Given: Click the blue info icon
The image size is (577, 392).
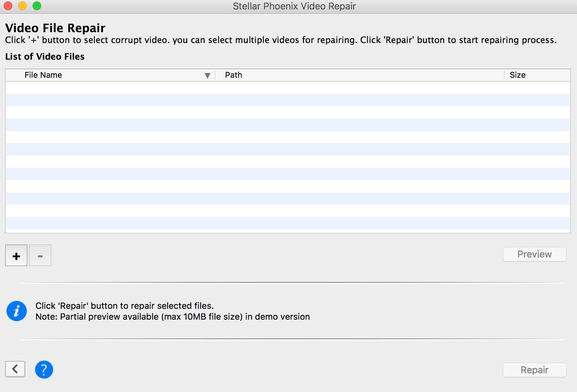Looking at the screenshot, I should pos(17,311).
